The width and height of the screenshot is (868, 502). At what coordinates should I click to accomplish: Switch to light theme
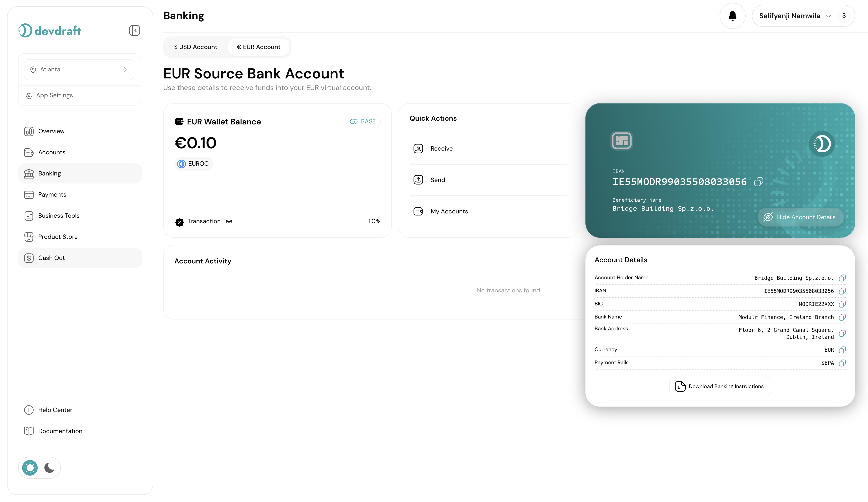pos(29,468)
